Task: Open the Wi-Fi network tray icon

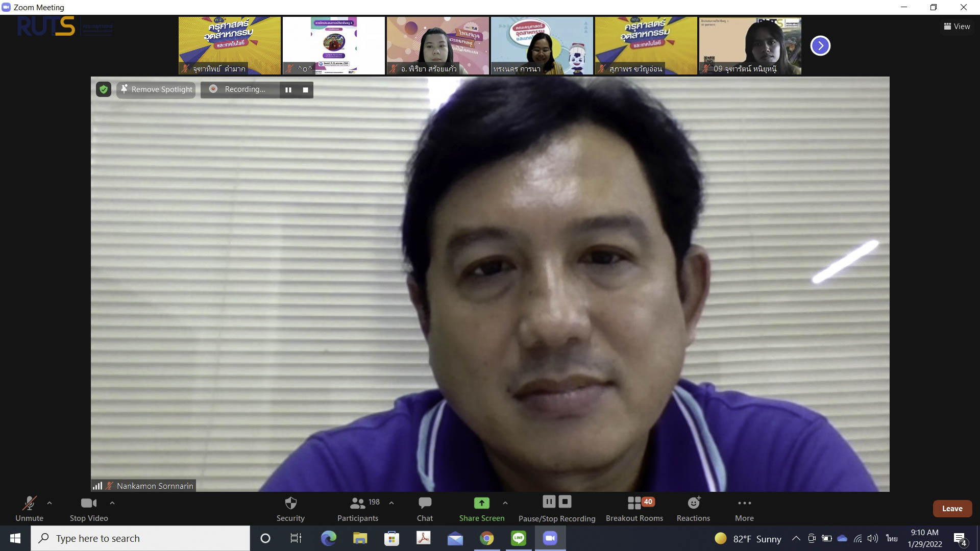Action: click(857, 538)
